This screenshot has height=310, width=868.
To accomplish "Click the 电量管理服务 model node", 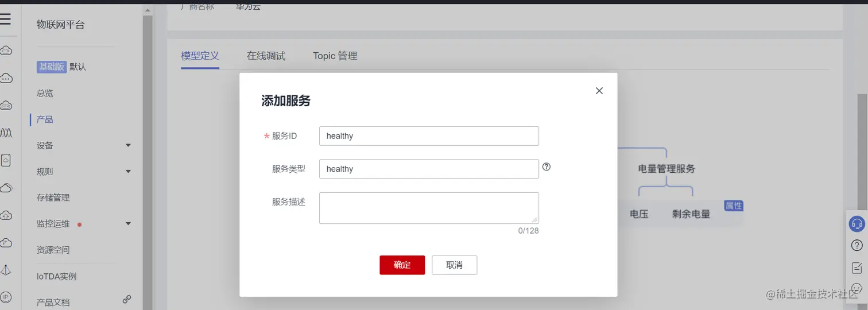I will tap(666, 169).
